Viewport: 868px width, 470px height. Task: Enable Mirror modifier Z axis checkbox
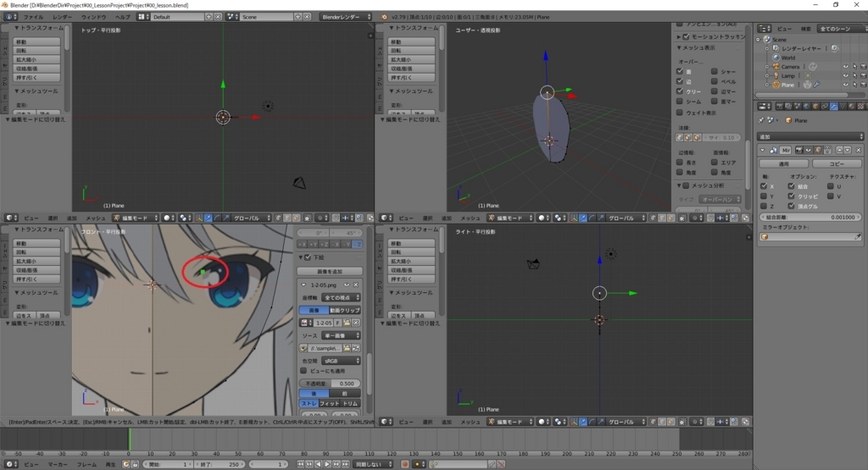pyautogui.click(x=764, y=207)
